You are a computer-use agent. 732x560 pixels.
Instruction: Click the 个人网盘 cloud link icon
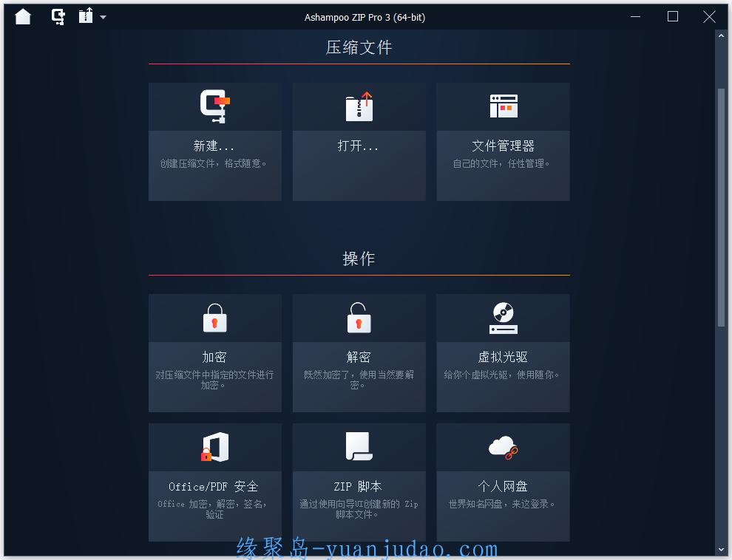504,447
